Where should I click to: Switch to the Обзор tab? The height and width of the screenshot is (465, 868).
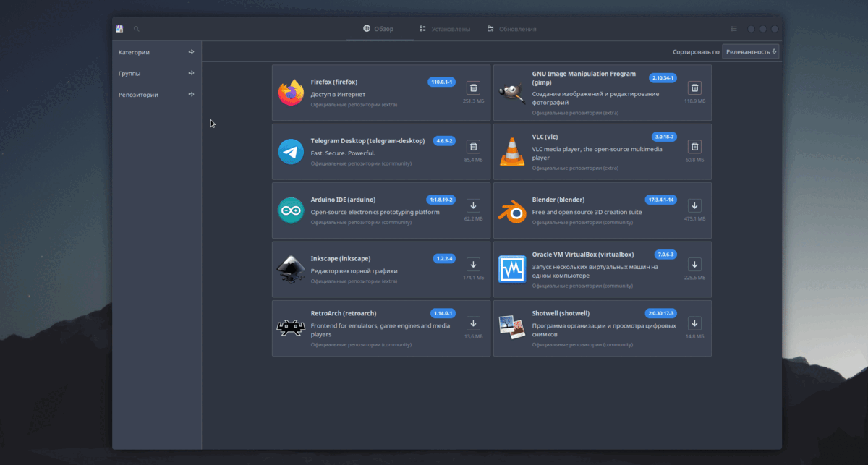click(378, 29)
